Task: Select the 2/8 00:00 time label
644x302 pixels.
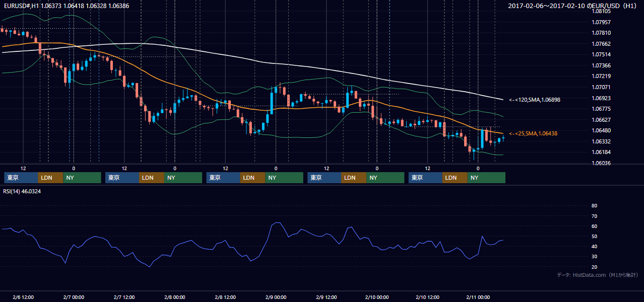Action: [x=174, y=297]
